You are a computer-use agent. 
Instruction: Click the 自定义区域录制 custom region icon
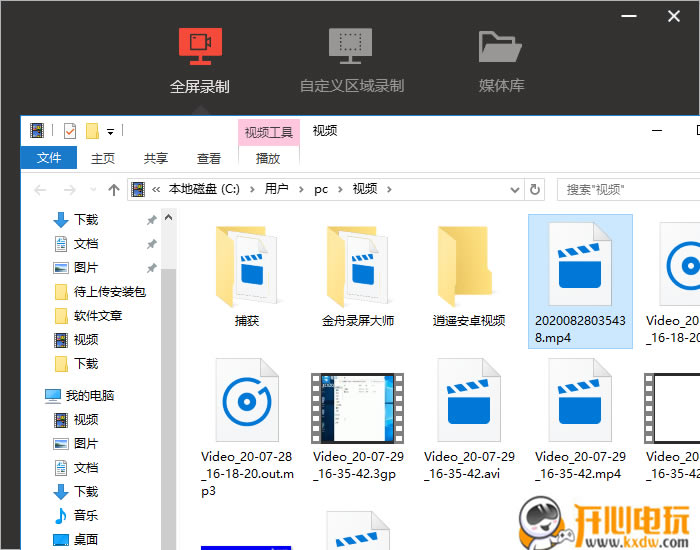(351, 46)
